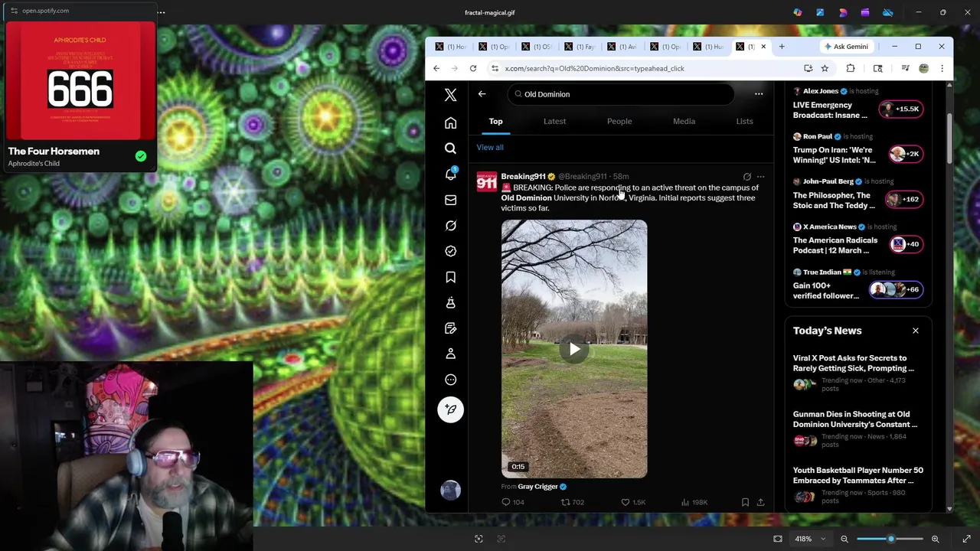Switch to the People search tab
Image resolution: width=980 pixels, height=551 pixels.
[619, 121]
